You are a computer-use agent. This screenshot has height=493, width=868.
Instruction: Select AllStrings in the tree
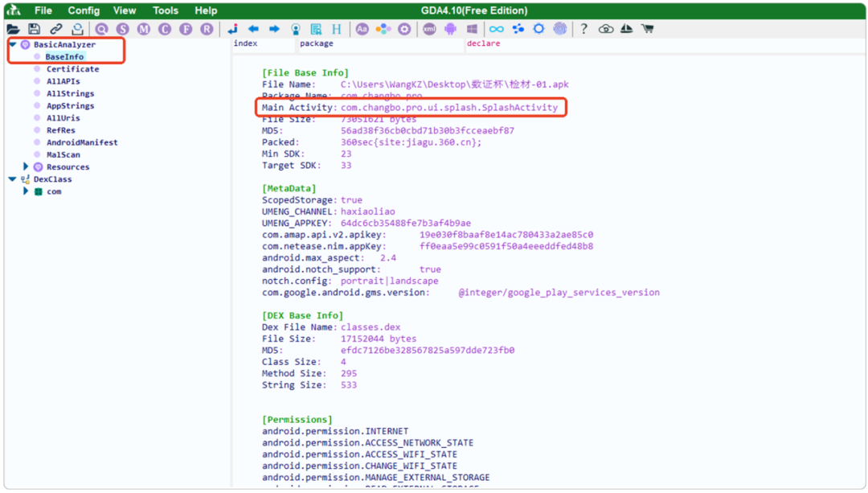(x=70, y=93)
